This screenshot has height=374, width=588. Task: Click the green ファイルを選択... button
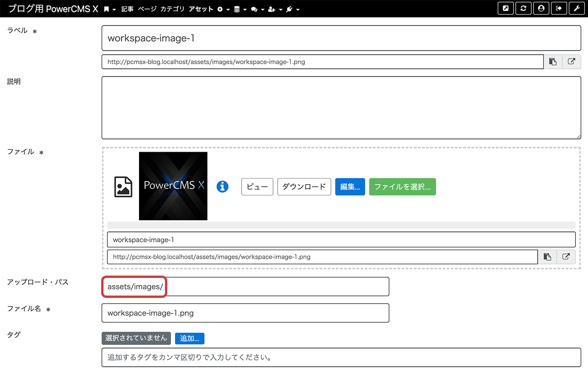pyautogui.click(x=402, y=187)
